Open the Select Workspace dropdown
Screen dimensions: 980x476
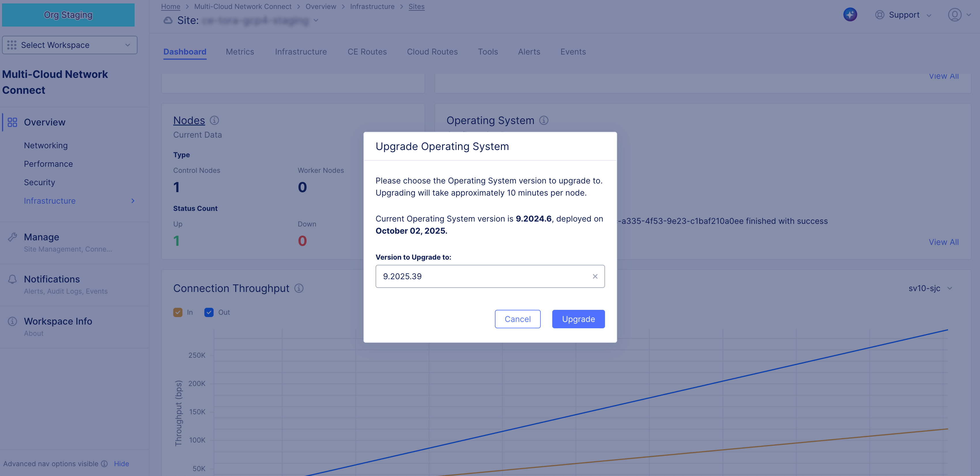pyautogui.click(x=70, y=45)
